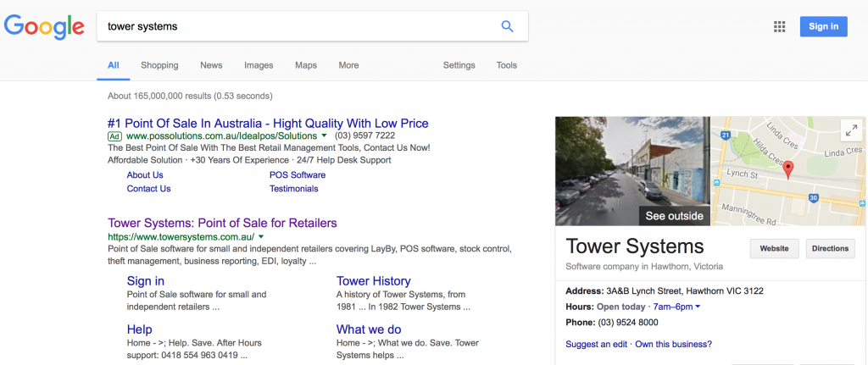Open dropdown arrow next to possolutions URL
The image size is (868, 365).
point(325,135)
